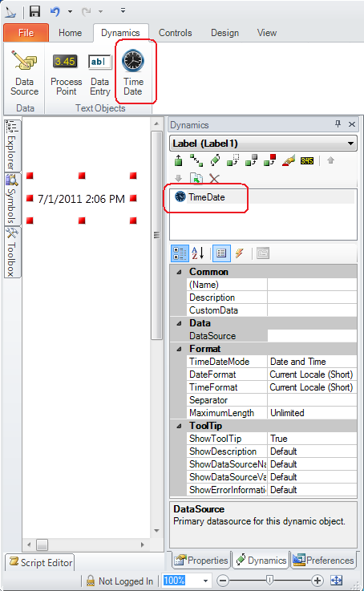Open the Controls ribbon tab
This screenshot has width=364, height=591.
pos(176,33)
